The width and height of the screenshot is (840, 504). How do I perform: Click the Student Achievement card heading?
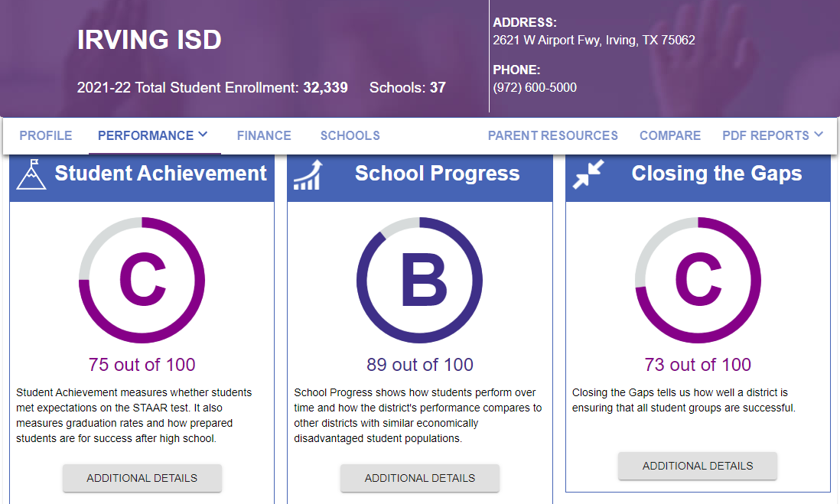160,174
